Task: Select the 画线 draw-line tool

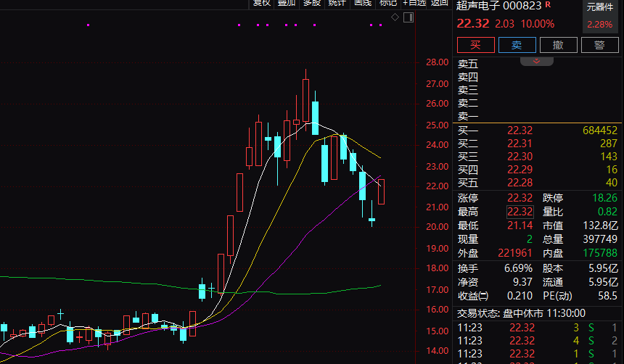Action: point(363,3)
